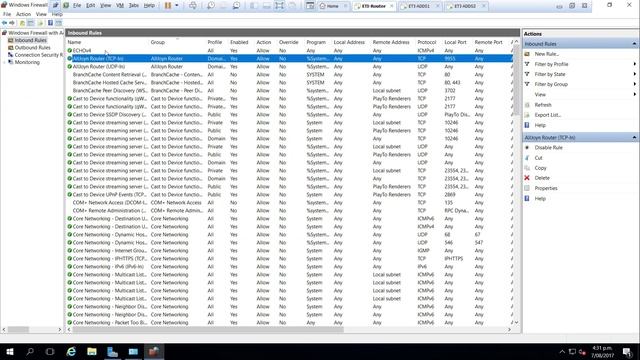Image resolution: width=640 pixels, height=360 pixels.
Task: Toggle the Action pane toolbar icon
Action: (59, 23)
